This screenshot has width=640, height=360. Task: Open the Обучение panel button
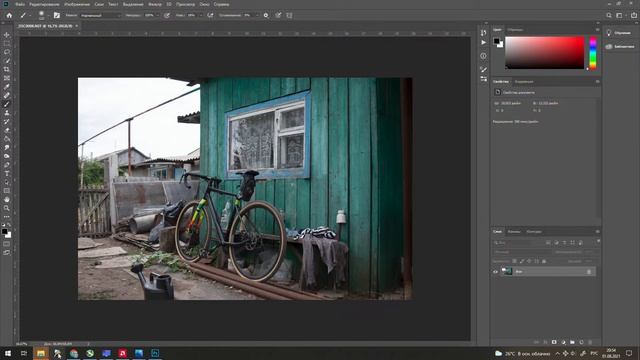click(x=619, y=33)
